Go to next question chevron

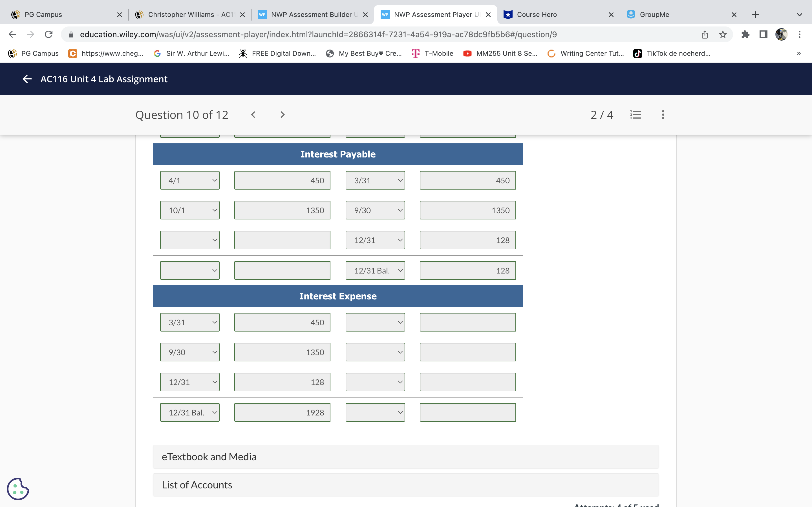coord(282,115)
